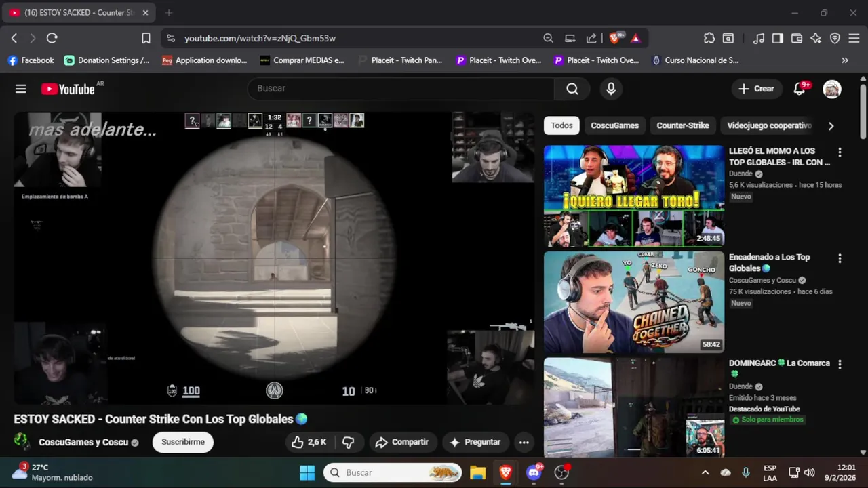Start voice search with the microphone
This screenshot has width=868, height=488.
[611, 89]
